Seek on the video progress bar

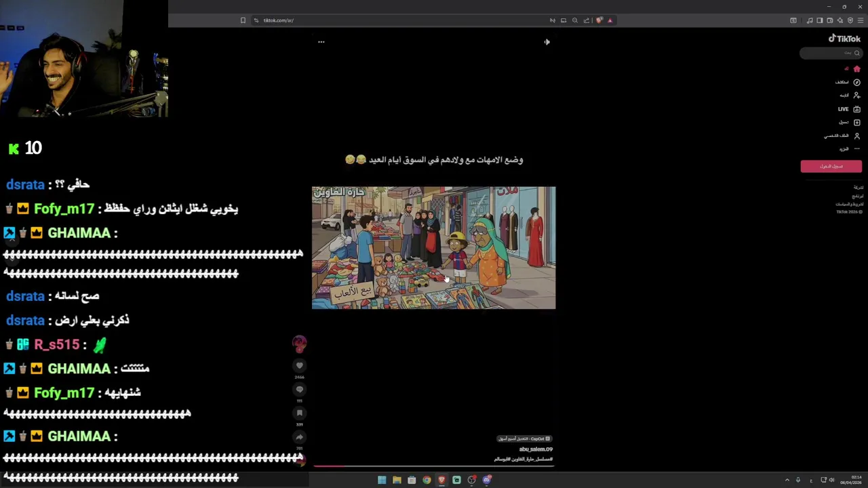pyautogui.click(x=434, y=466)
